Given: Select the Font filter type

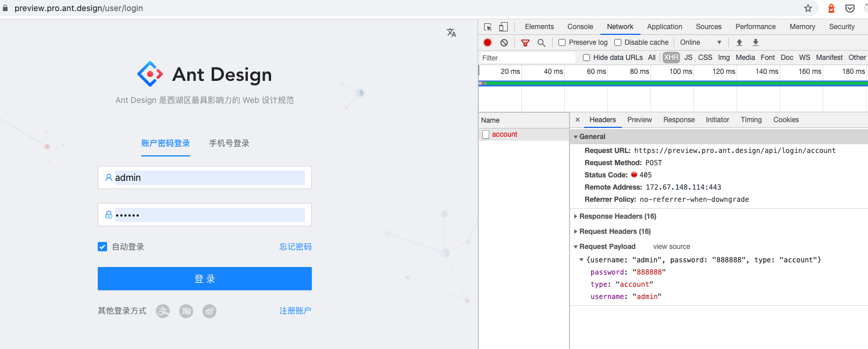Looking at the screenshot, I should point(768,58).
